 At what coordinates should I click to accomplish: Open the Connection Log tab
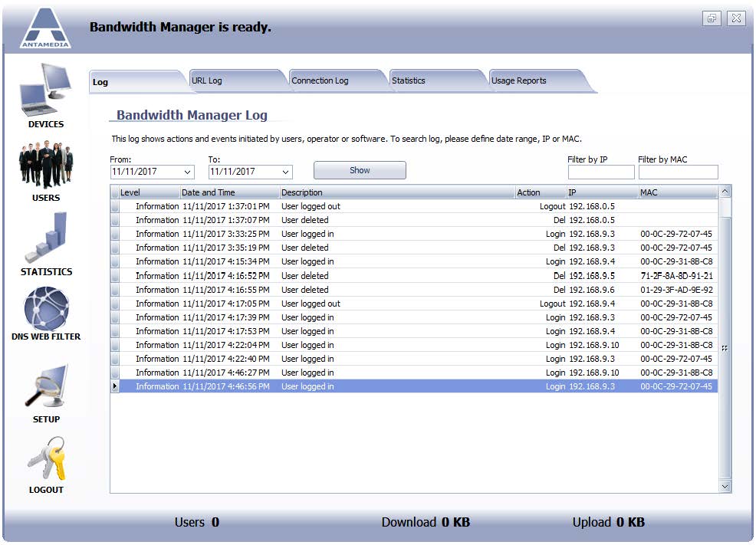(x=337, y=80)
